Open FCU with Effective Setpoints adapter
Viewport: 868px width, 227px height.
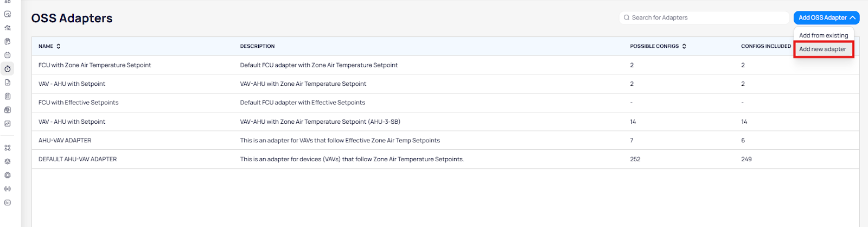coord(78,103)
